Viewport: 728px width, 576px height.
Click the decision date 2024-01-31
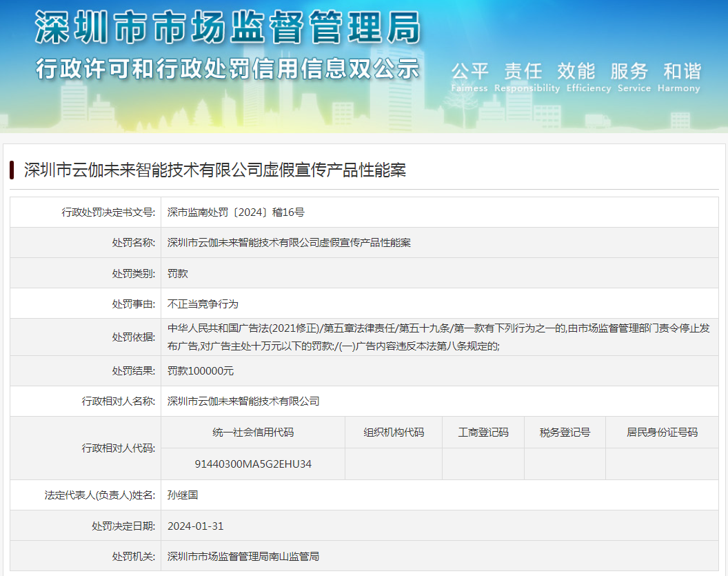click(196, 526)
